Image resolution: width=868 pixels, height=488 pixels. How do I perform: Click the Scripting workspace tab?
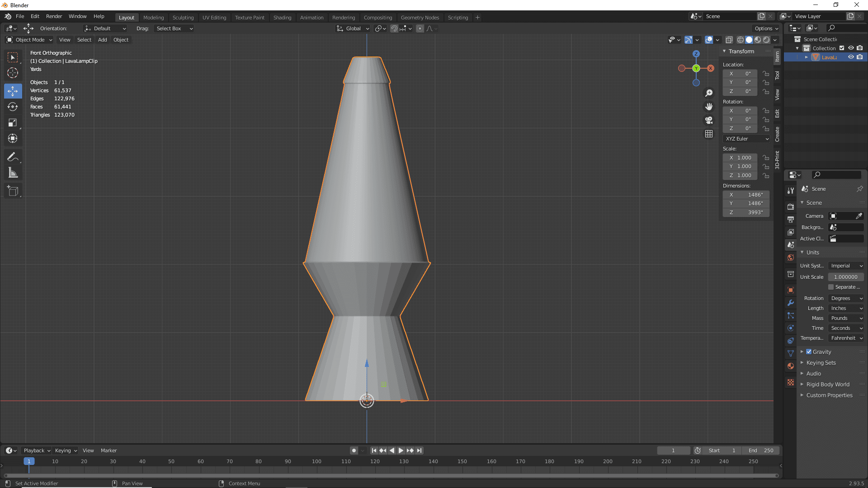pyautogui.click(x=458, y=17)
